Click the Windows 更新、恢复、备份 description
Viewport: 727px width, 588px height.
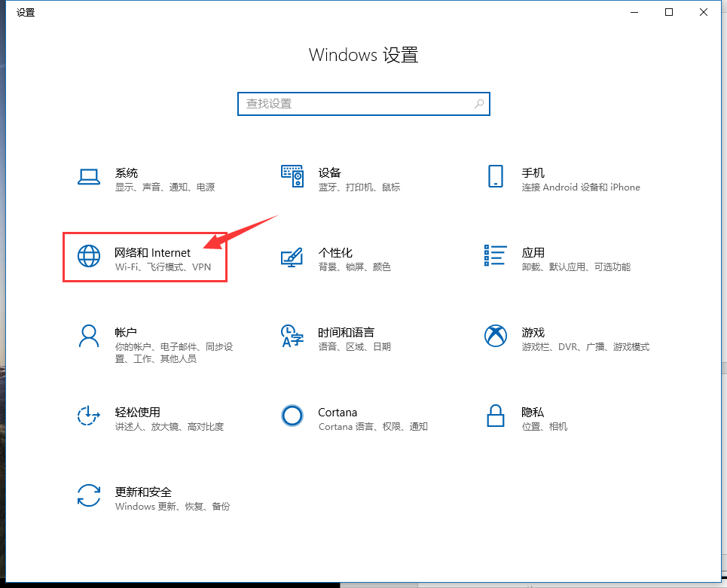click(x=173, y=506)
